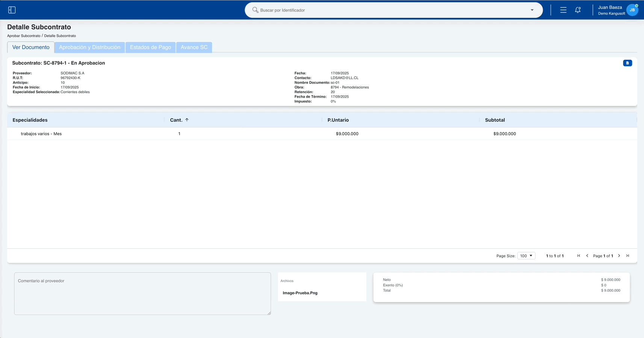
Task: Open Aprobación y Distribución tab
Action: coord(89,47)
